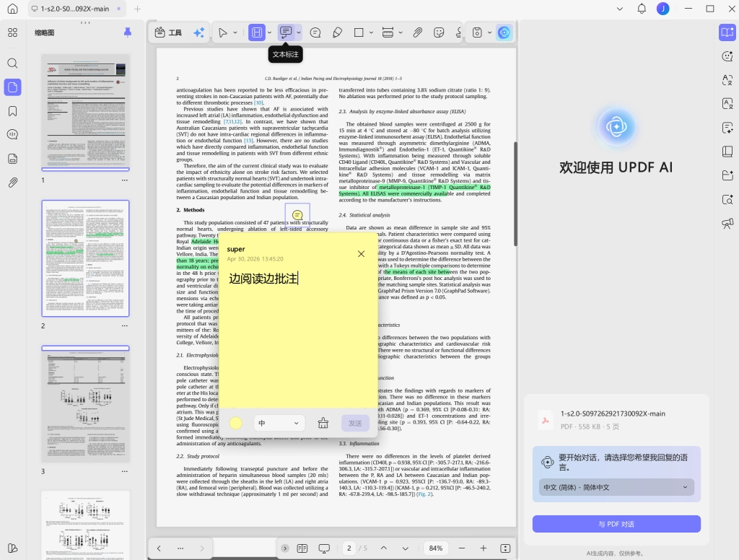Open highlight tool options dropdown
Viewport: 739px width, 560px height.
tap(270, 32)
